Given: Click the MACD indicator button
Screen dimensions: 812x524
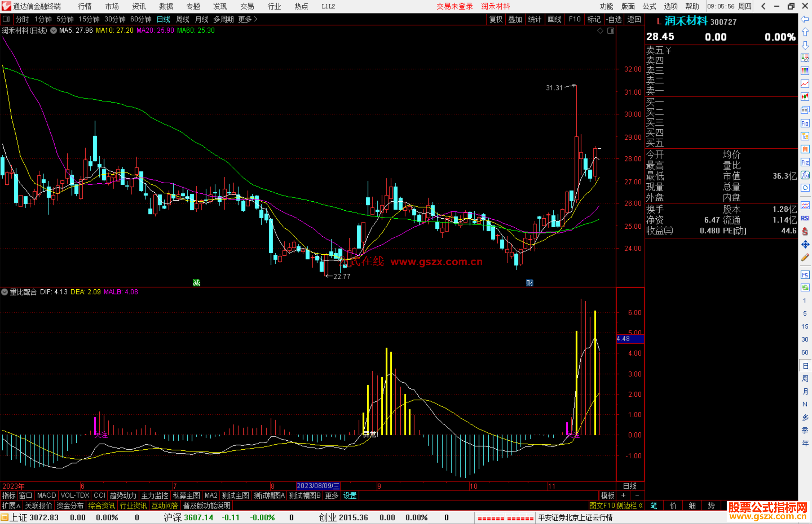Looking at the screenshot, I should [x=47, y=495].
